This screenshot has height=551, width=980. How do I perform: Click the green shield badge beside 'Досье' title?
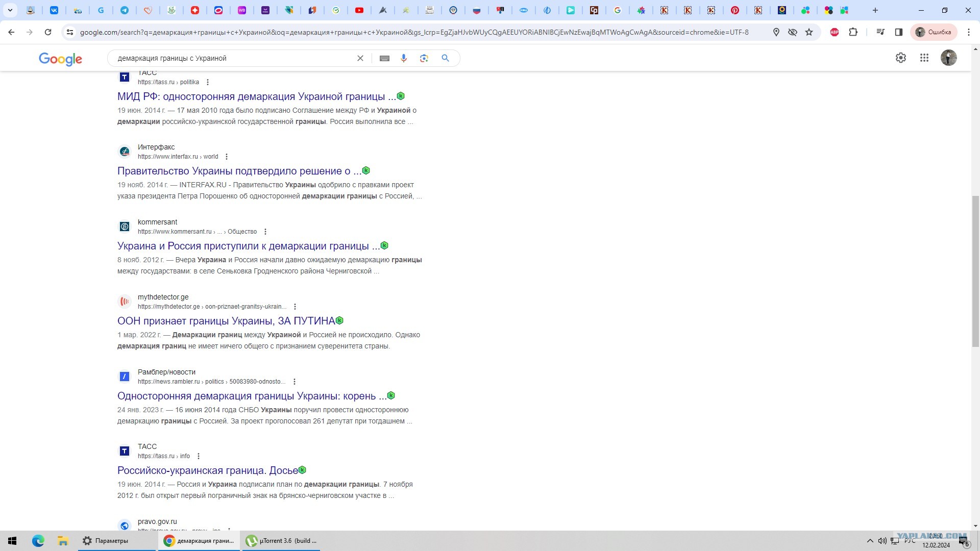tap(302, 470)
